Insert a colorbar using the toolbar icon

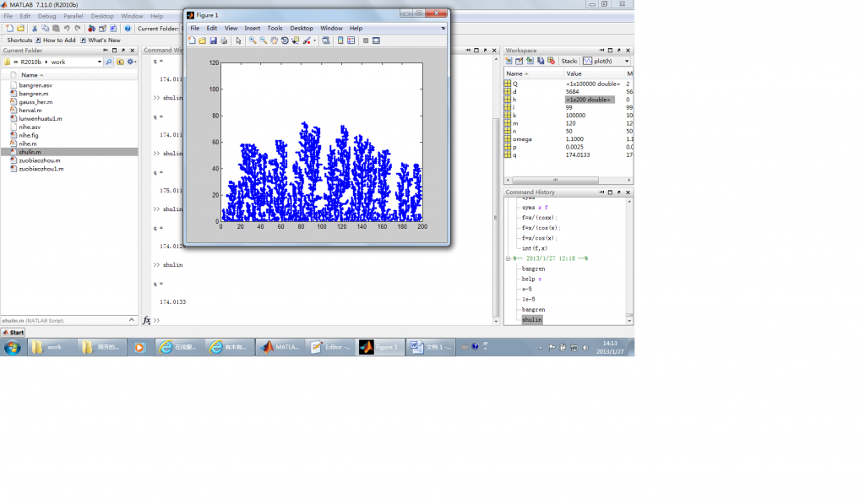pos(340,41)
